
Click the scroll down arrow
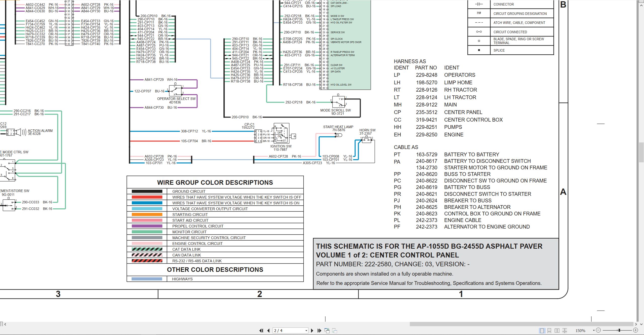(x=641, y=324)
